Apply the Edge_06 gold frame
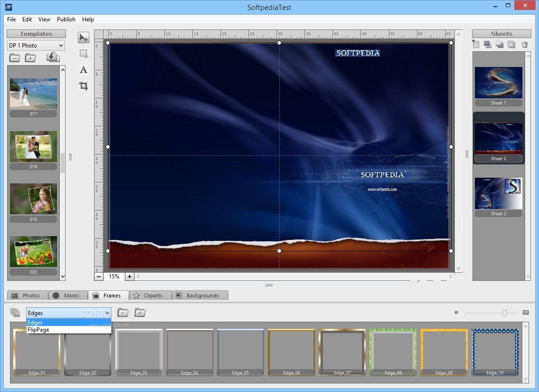This screenshot has width=539, height=392. pos(291,353)
